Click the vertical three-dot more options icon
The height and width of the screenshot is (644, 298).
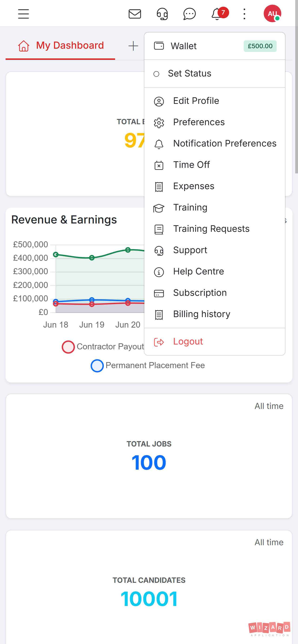(x=244, y=14)
